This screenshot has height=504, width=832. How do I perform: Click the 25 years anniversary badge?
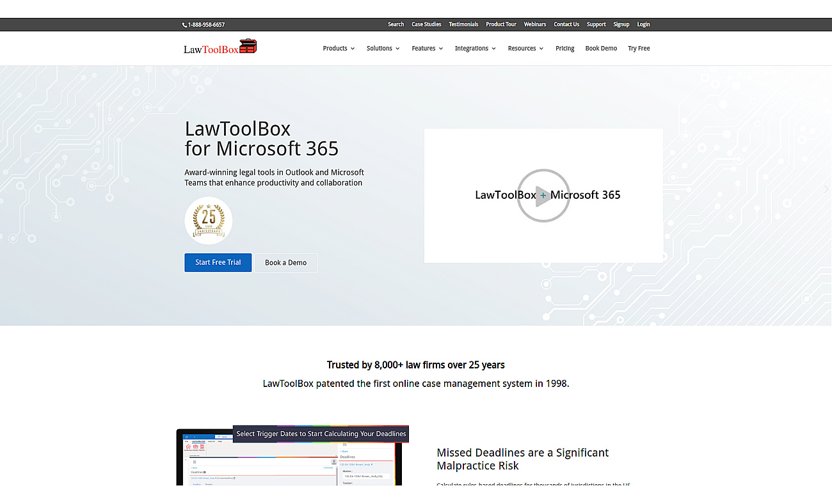click(x=209, y=221)
